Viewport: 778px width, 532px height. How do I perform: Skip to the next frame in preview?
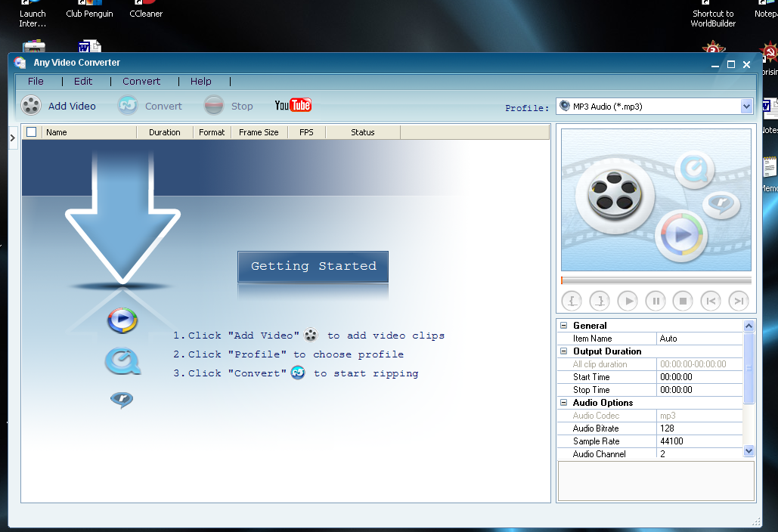coord(738,301)
